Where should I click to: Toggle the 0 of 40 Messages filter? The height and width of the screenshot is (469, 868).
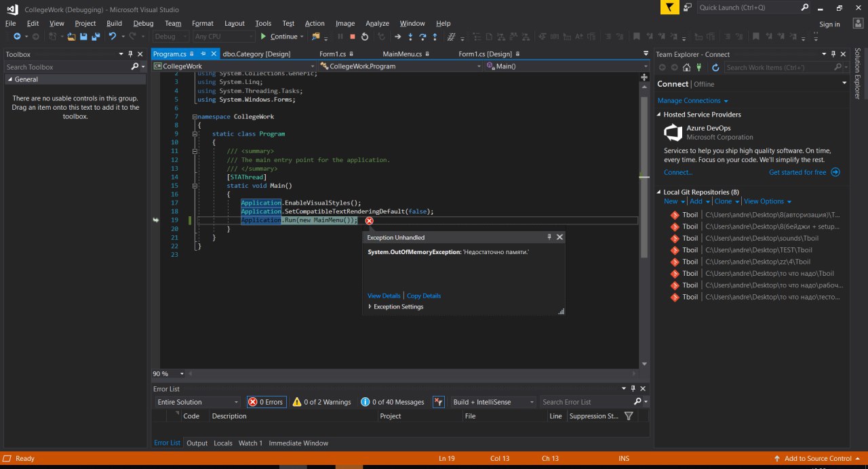pos(393,402)
